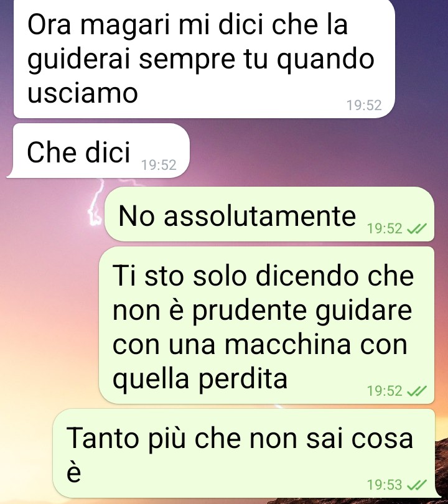Tap the read receipt ticks on 'quella perdita' message
448x504 pixels.
416,391
